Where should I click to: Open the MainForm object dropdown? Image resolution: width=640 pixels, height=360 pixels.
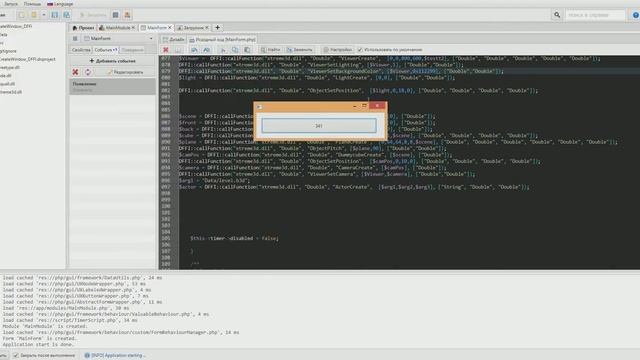pos(118,38)
